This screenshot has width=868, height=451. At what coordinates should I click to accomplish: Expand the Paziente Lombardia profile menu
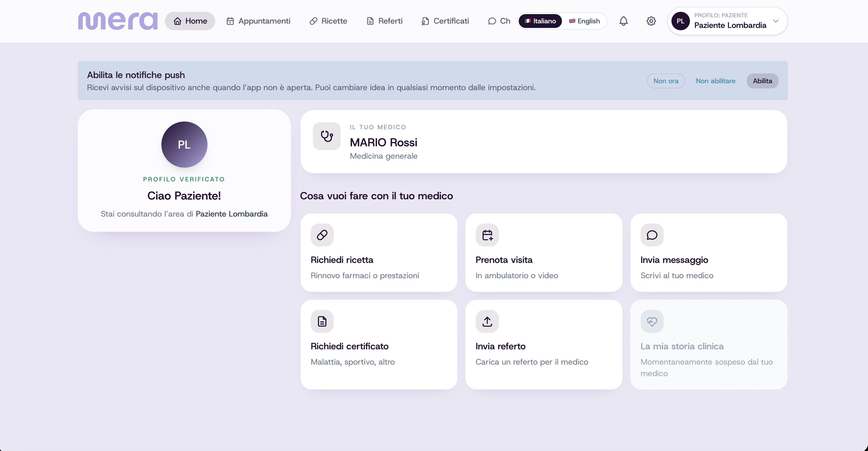pyautogui.click(x=727, y=21)
